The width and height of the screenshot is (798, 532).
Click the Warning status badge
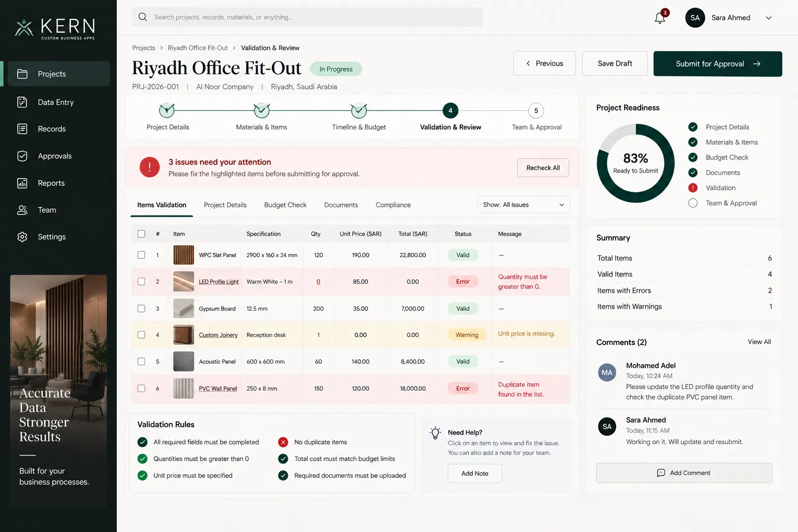(467, 335)
